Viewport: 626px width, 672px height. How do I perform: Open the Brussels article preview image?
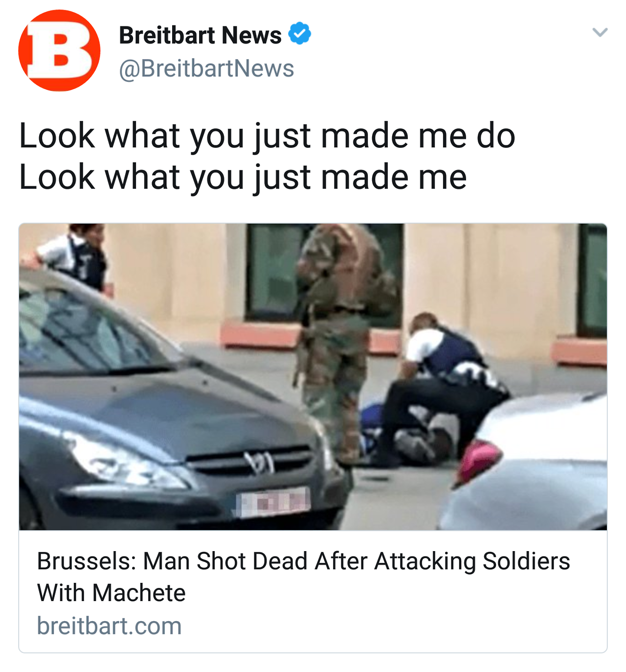point(313,377)
